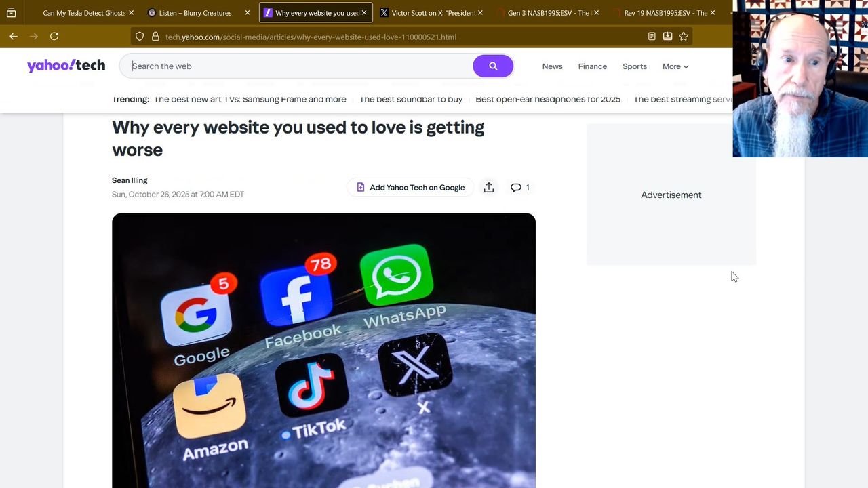Open trending link about best soundbar

pos(411,99)
